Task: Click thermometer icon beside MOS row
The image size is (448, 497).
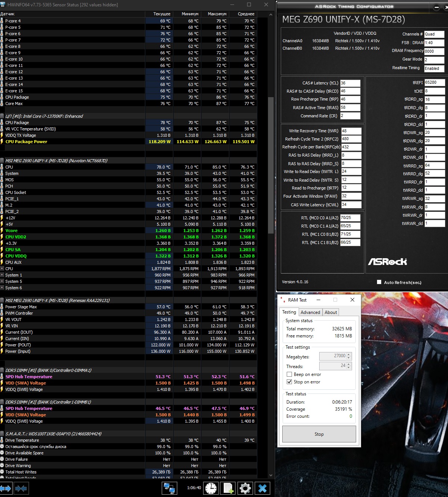Action: [2, 180]
